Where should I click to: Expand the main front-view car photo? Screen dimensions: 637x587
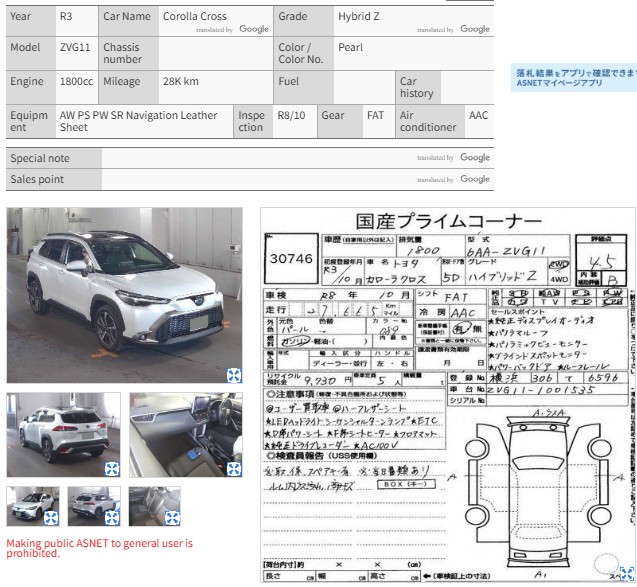coord(234,375)
